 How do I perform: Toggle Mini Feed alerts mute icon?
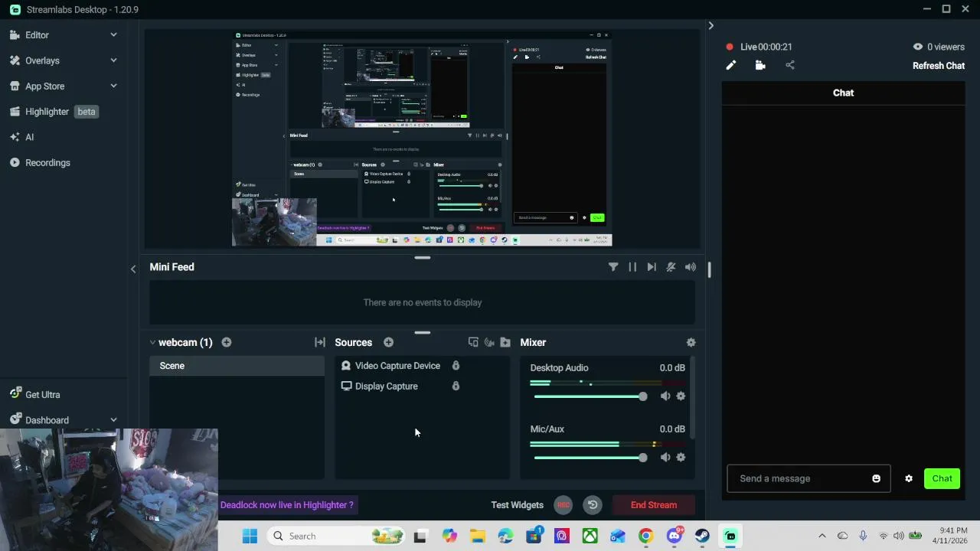click(671, 267)
